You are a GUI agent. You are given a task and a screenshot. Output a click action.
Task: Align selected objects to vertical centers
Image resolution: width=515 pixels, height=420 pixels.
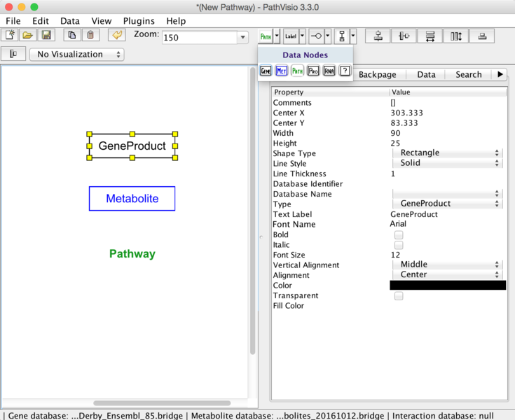click(x=404, y=36)
